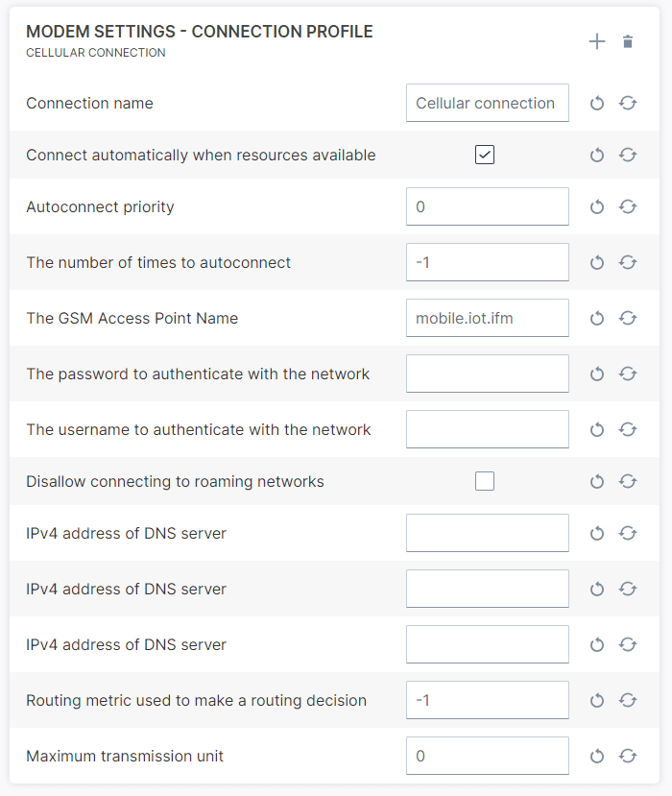672x796 pixels.
Task: Refresh the network password field
Action: [628, 374]
